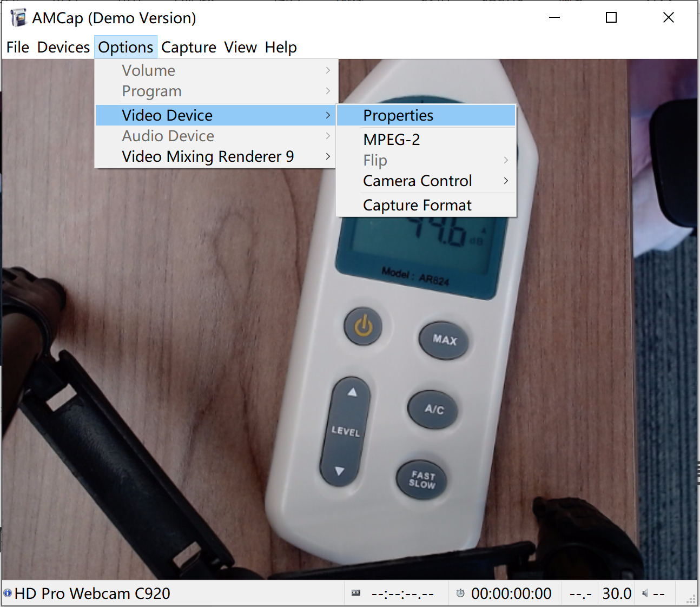Click the webcam device icon in status bar
Image resolution: width=700 pixels, height=607 pixels.
(7, 593)
